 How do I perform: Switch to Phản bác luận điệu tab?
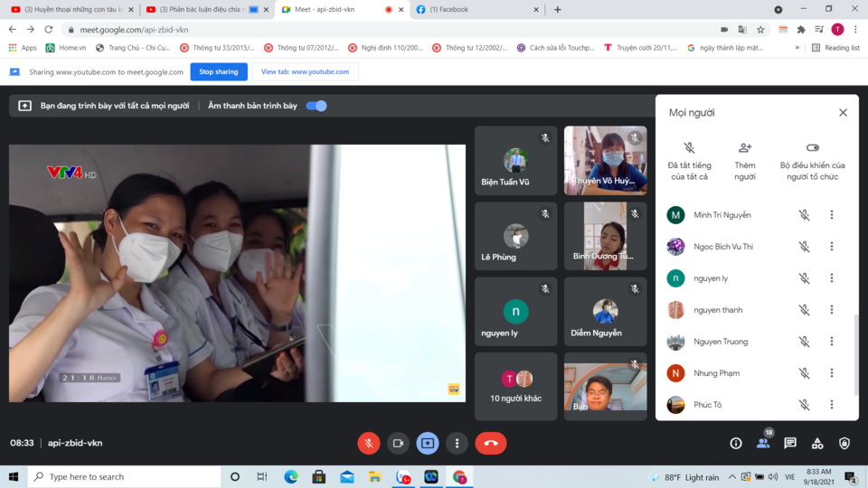(205, 9)
